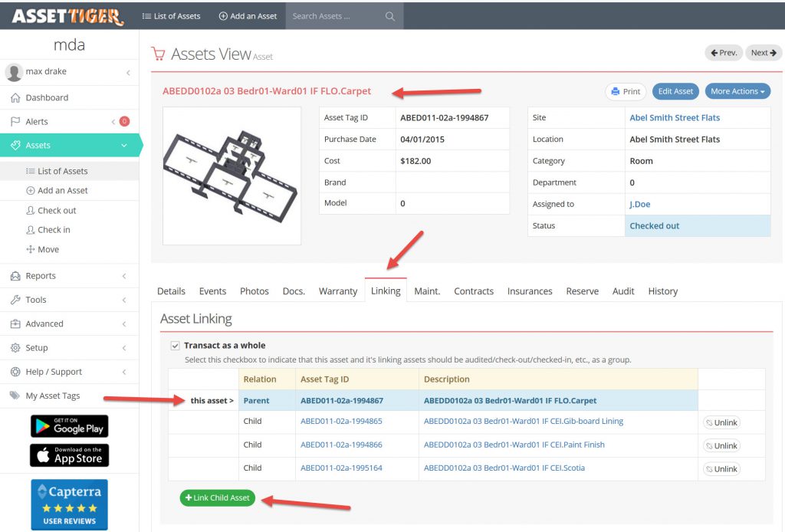Toggle the Transact as a whole checkbox
The image size is (785, 532).
(175, 346)
